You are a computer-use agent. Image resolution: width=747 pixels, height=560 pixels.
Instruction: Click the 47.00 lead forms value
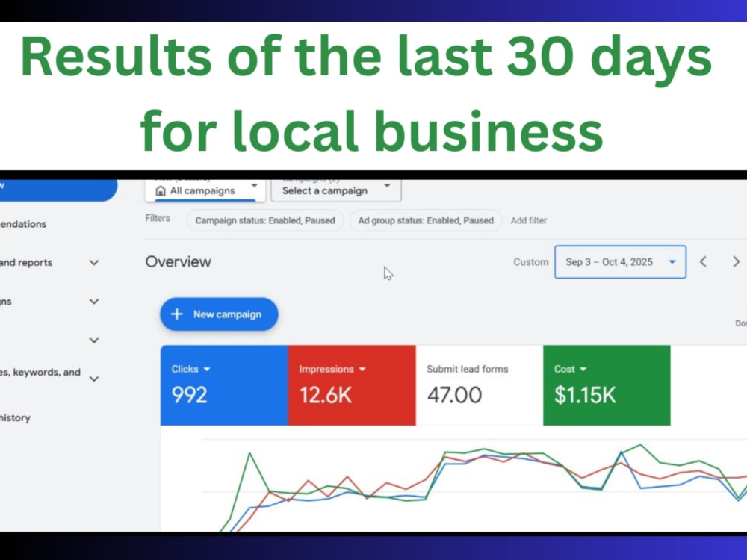[x=454, y=395]
